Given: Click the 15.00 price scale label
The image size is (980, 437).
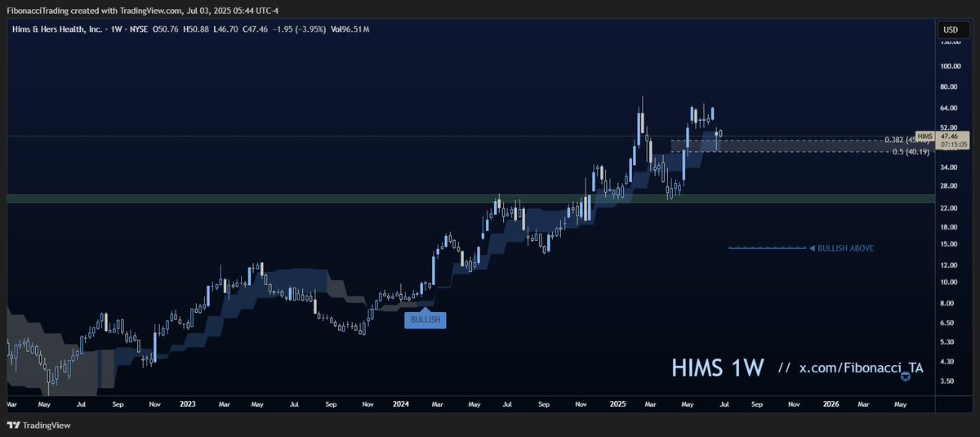Looking at the screenshot, I should (x=951, y=243).
